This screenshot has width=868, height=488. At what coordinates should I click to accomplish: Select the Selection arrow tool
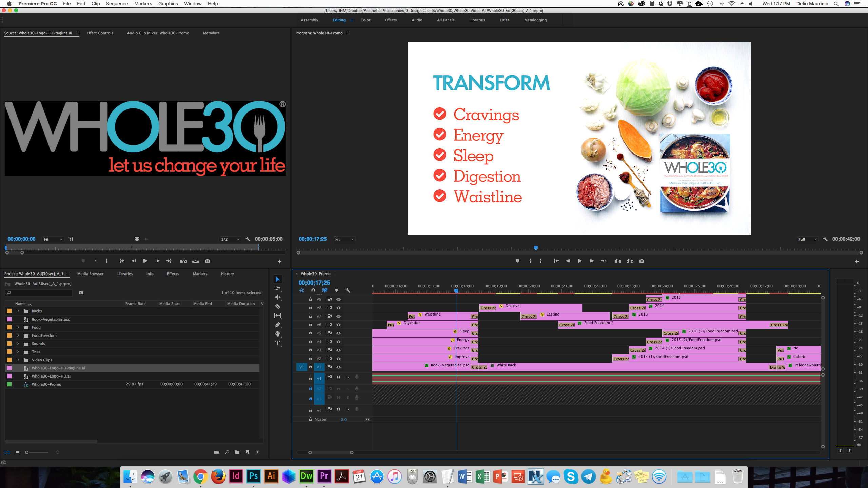278,279
